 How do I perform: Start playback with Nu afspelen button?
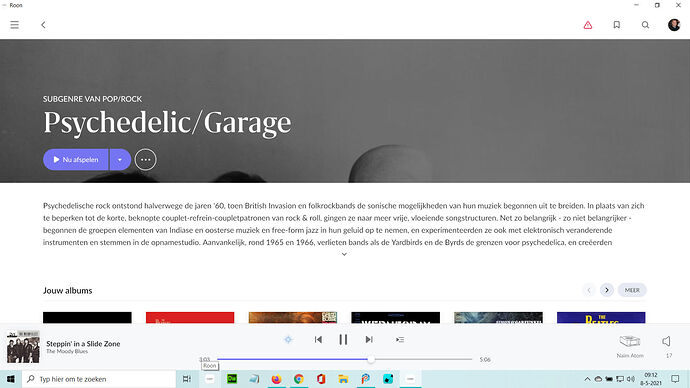point(76,159)
